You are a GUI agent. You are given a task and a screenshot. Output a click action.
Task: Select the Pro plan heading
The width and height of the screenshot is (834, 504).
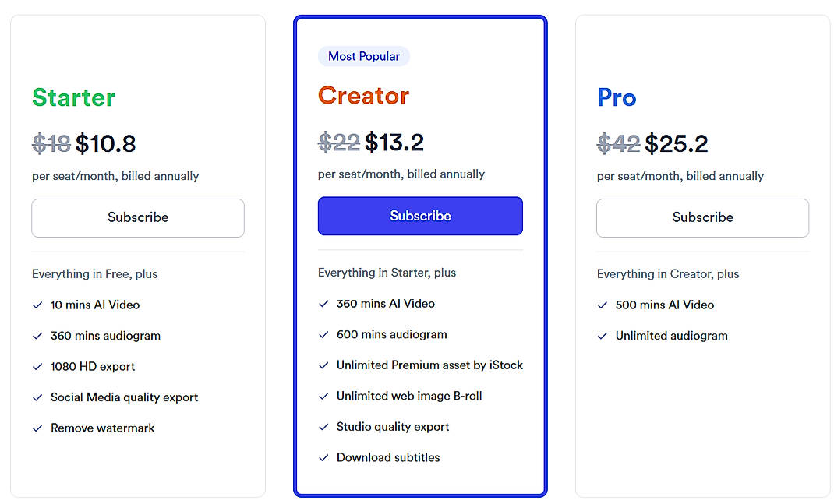[x=616, y=98]
